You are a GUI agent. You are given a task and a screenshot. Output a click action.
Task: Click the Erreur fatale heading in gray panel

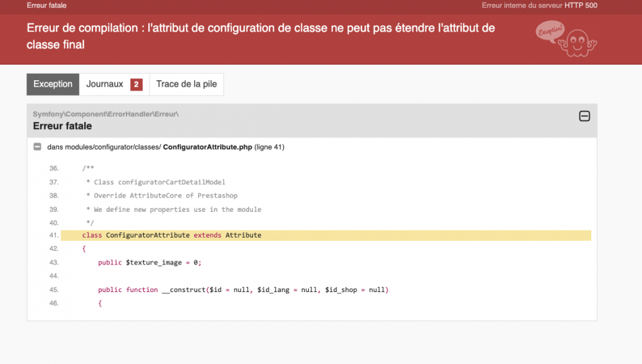pos(62,126)
